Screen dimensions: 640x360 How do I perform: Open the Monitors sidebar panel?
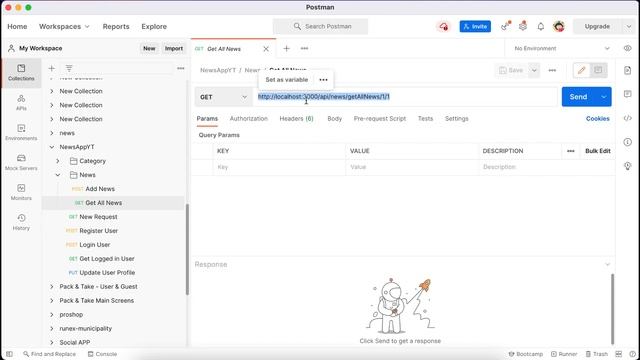[x=21, y=192]
